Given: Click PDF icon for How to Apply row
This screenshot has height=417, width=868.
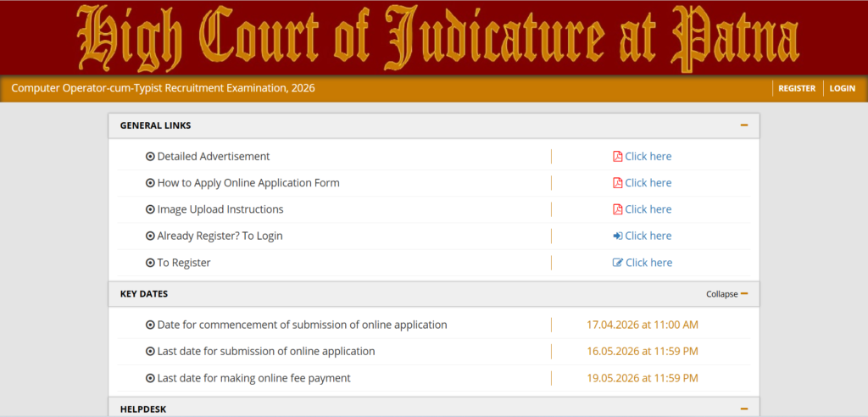Looking at the screenshot, I should point(618,183).
